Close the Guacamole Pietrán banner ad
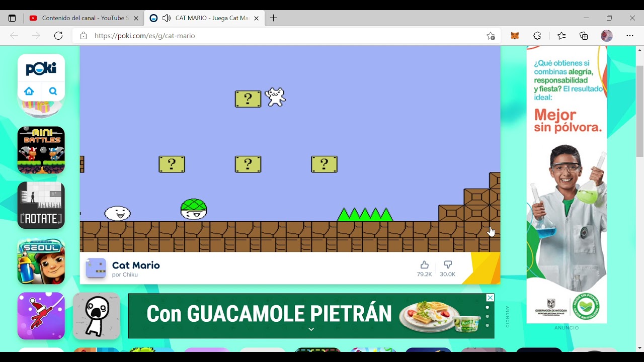The height and width of the screenshot is (362, 644). pyautogui.click(x=490, y=298)
